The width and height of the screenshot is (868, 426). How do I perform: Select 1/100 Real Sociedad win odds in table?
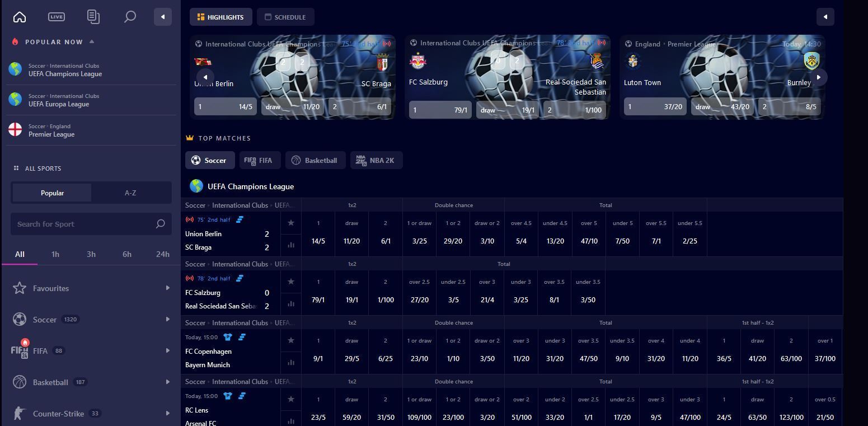pyautogui.click(x=386, y=293)
